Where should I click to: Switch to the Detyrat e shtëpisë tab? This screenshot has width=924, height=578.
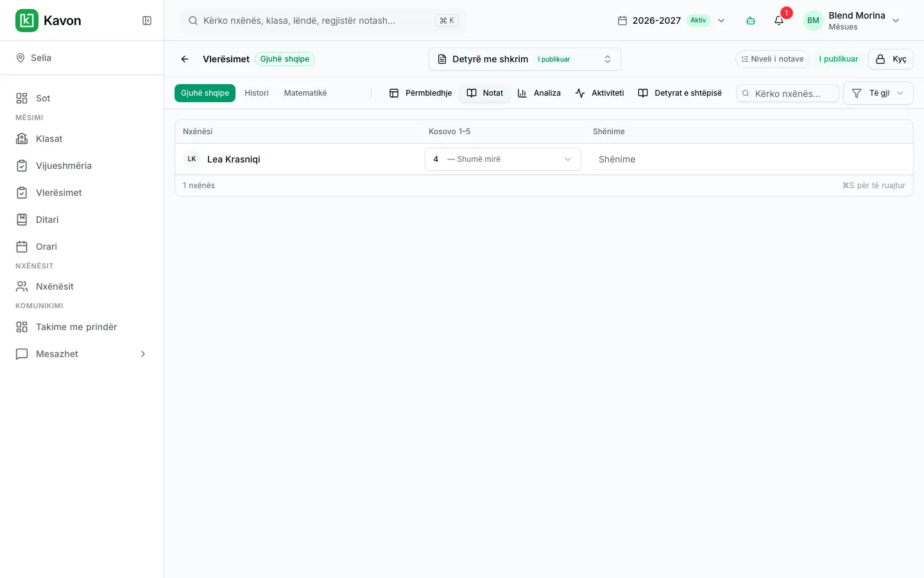point(680,93)
